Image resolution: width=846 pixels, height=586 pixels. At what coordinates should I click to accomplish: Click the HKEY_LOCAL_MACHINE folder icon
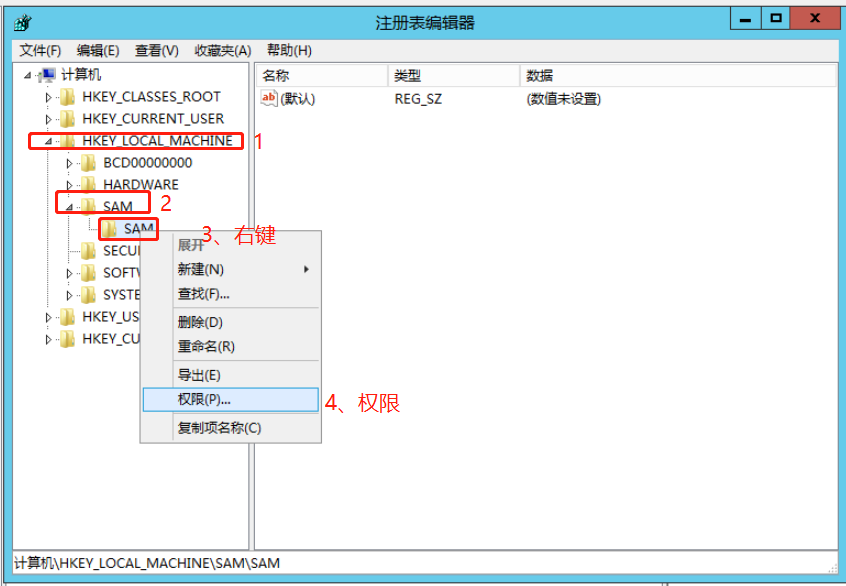point(68,141)
